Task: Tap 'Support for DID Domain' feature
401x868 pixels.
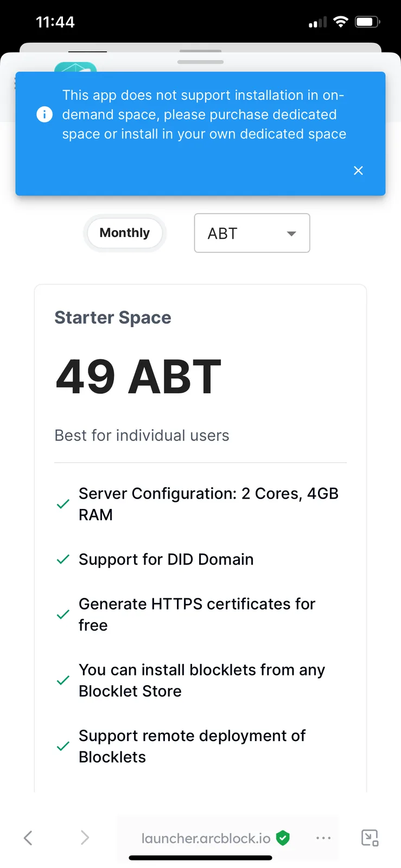Action: tap(166, 559)
